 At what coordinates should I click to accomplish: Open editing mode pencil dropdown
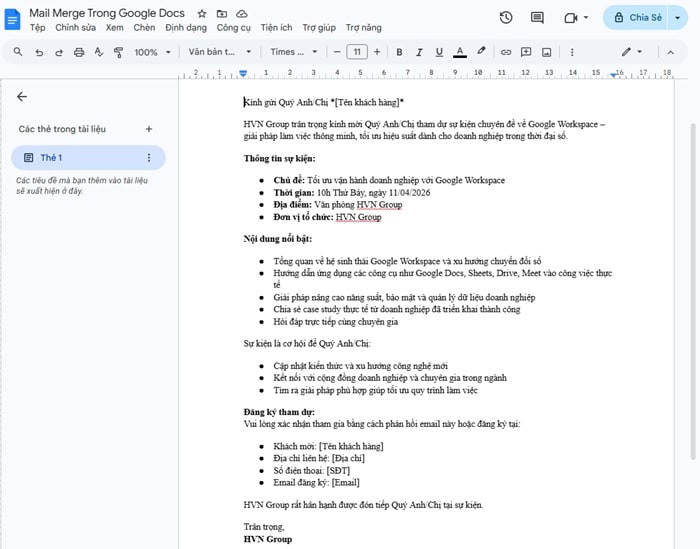tap(632, 52)
